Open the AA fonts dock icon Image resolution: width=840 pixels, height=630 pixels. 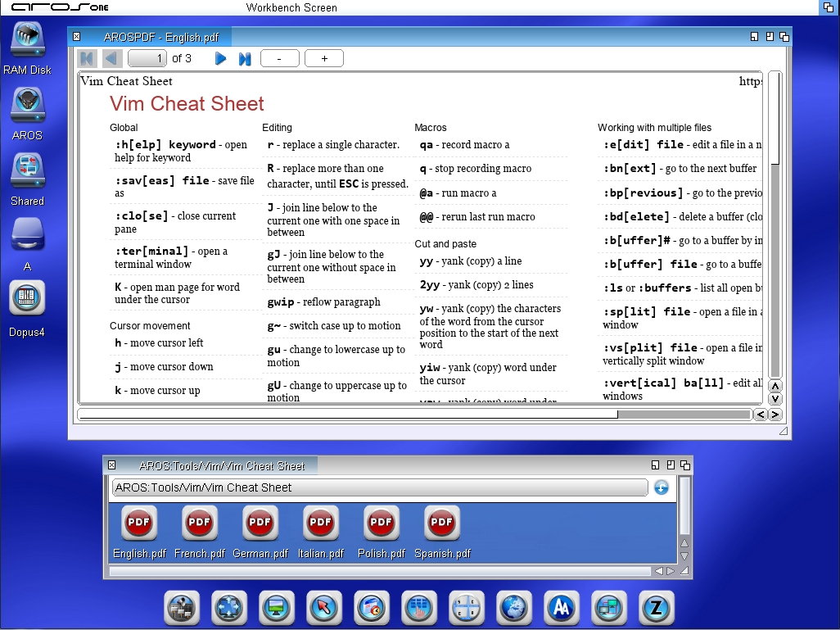pyautogui.click(x=561, y=608)
